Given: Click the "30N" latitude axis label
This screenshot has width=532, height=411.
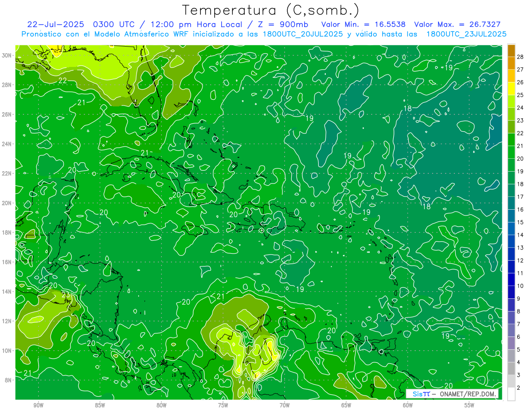Looking at the screenshot, I should point(7,55).
